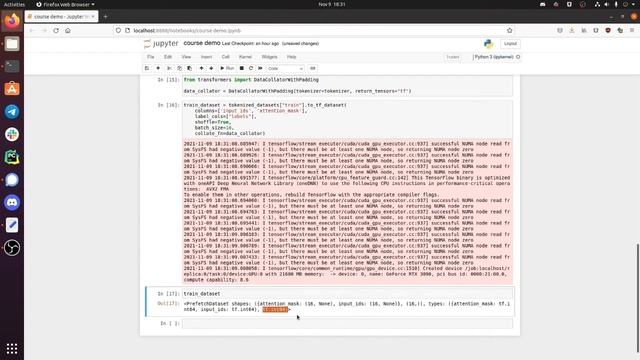Open the File menu
The width and height of the screenshot is (640, 360).
coord(151,57)
